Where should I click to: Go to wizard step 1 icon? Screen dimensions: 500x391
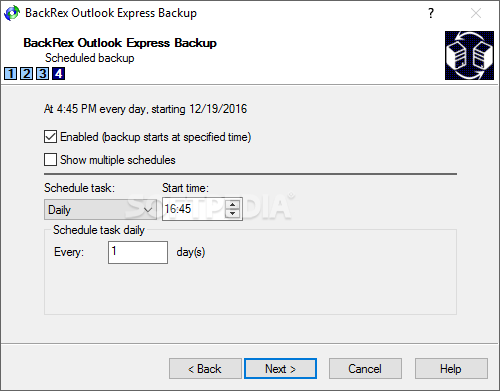11,74
